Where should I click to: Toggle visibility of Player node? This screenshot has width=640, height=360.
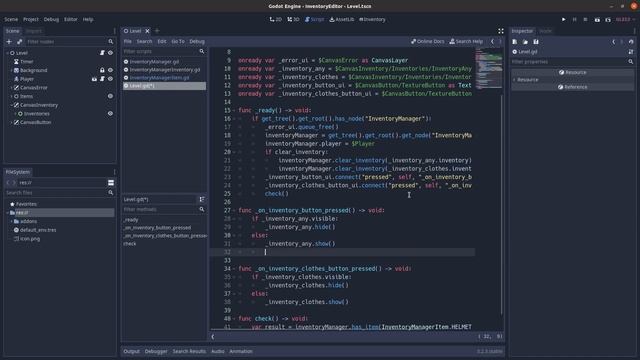pyautogui.click(x=110, y=79)
